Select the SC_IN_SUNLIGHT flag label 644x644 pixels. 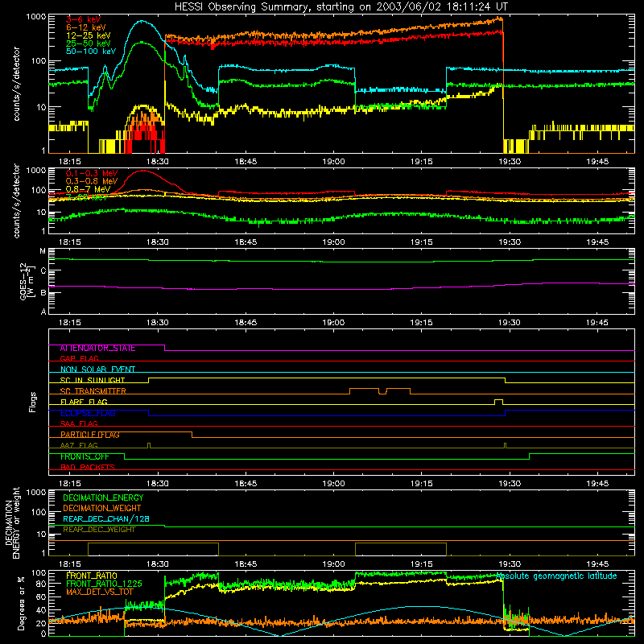point(93,380)
